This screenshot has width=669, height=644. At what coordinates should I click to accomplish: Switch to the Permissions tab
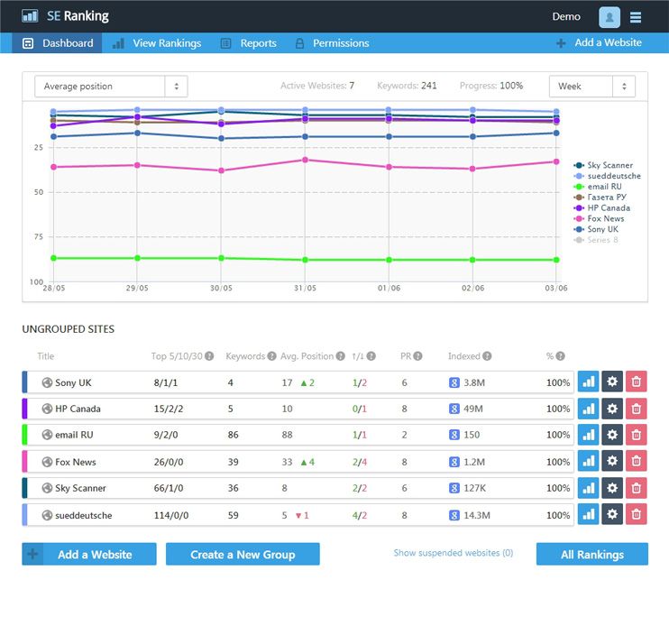332,43
